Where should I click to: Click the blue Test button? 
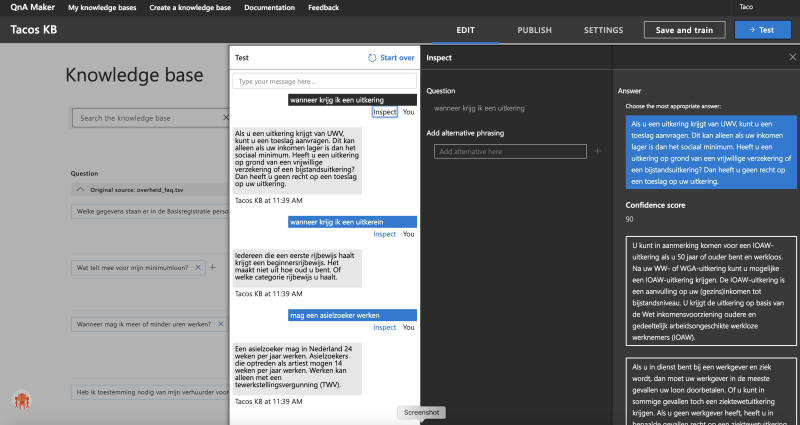tap(762, 30)
